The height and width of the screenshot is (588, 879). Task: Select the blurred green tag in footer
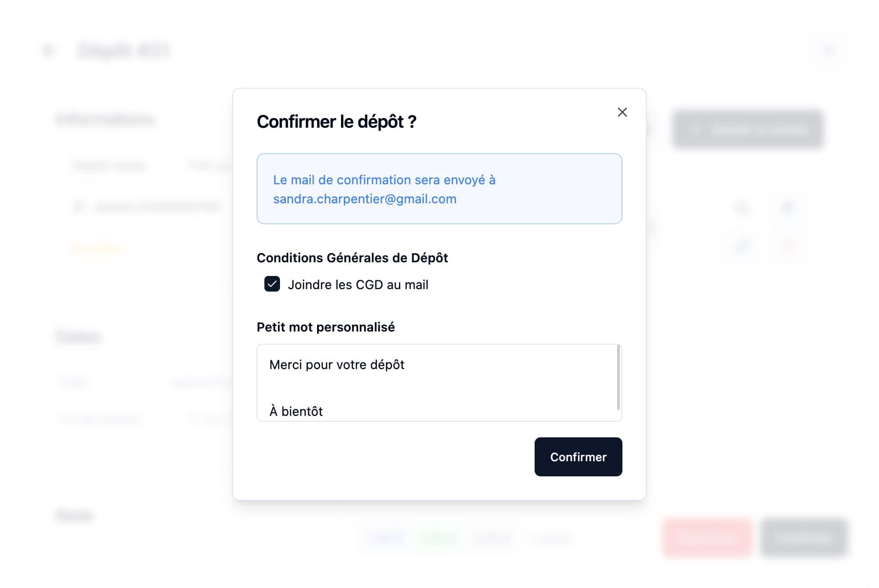point(438,538)
